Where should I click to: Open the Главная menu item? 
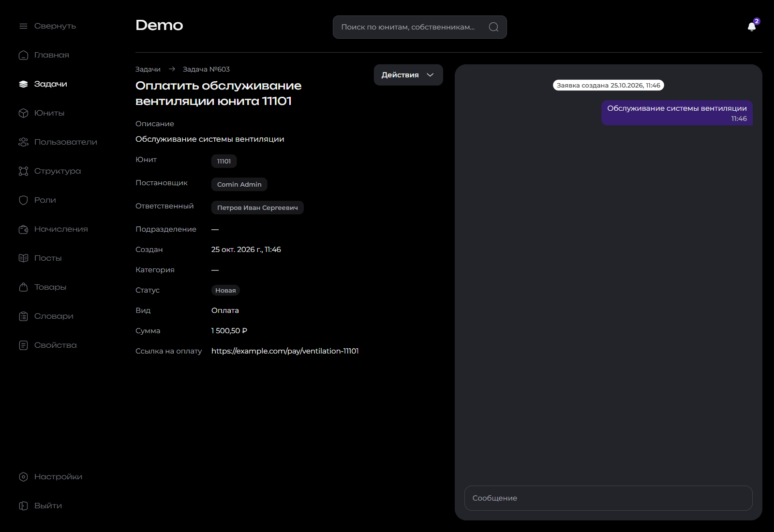(x=44, y=55)
